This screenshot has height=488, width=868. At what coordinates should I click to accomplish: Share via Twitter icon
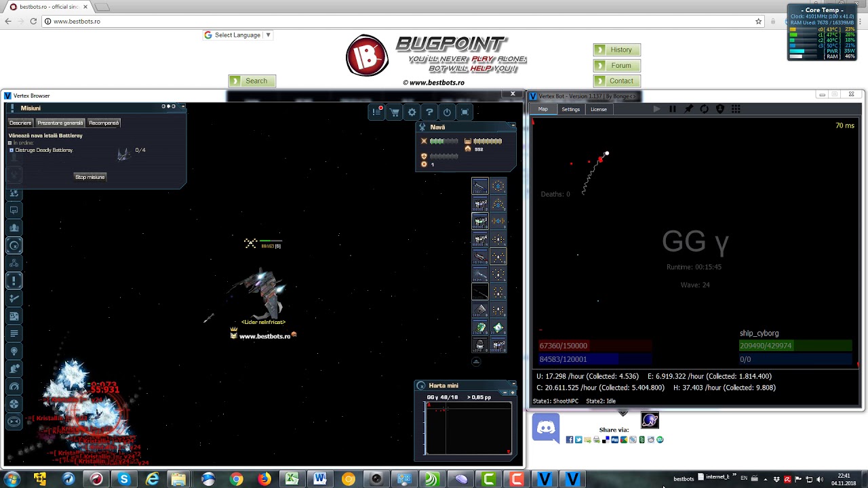(578, 440)
